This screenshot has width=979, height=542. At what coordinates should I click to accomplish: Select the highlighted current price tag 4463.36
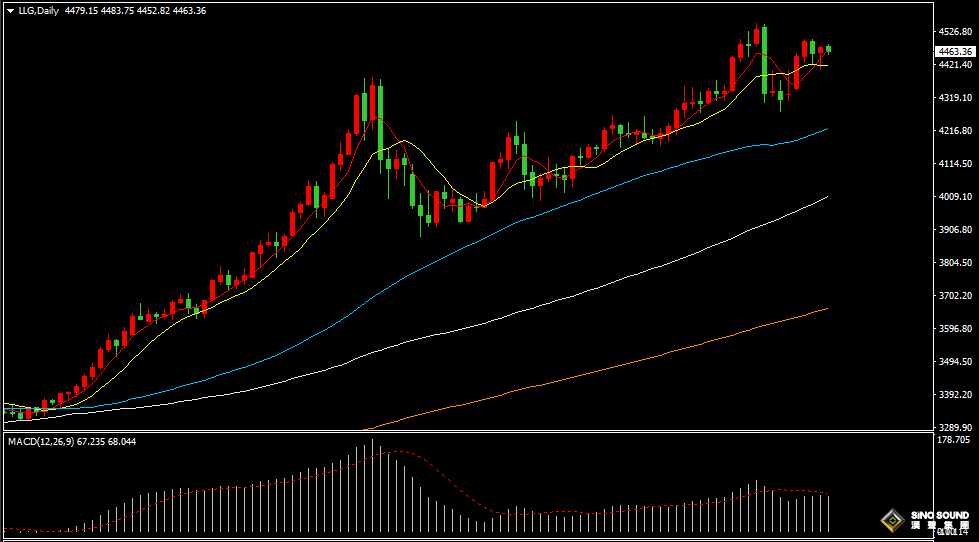coord(955,51)
